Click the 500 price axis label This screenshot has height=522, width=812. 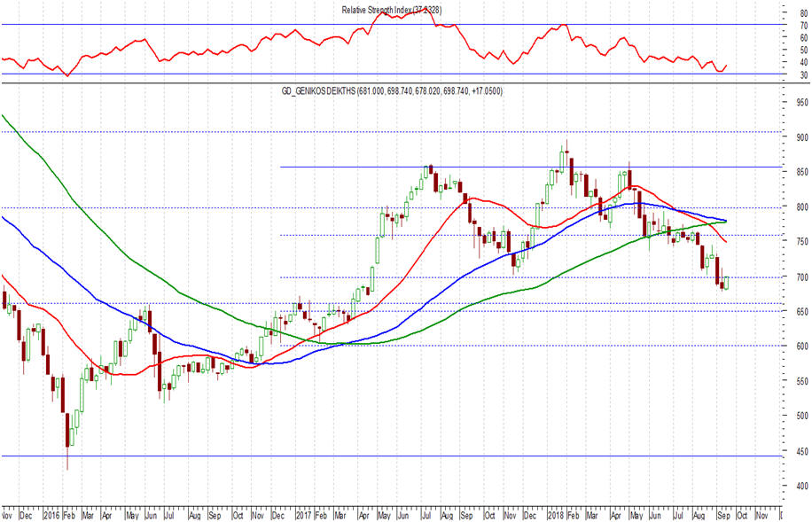802,416
